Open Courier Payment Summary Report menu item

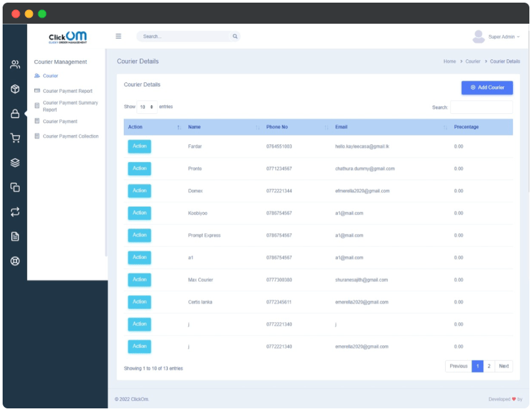pos(70,106)
